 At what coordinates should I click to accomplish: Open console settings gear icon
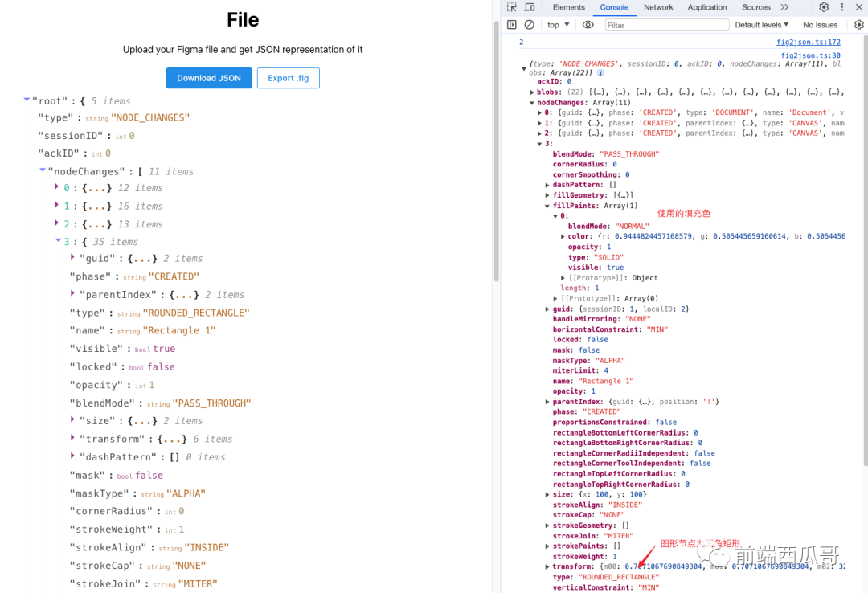tap(858, 25)
